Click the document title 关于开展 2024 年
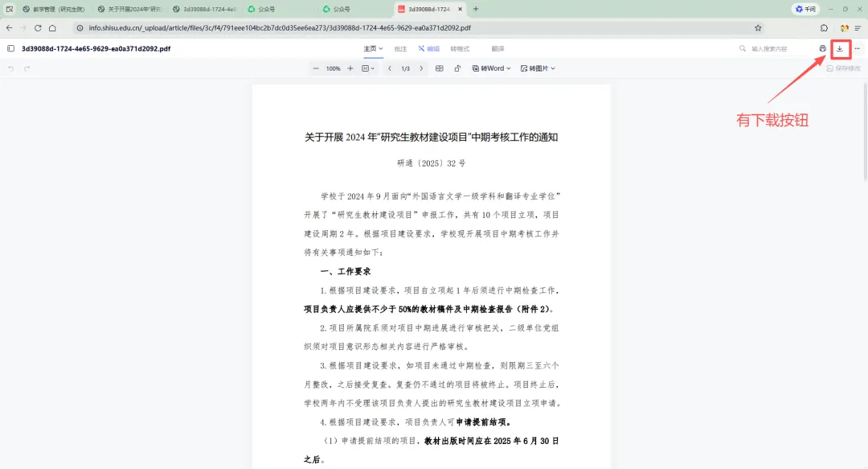Image resolution: width=868 pixels, height=469 pixels. click(x=432, y=138)
